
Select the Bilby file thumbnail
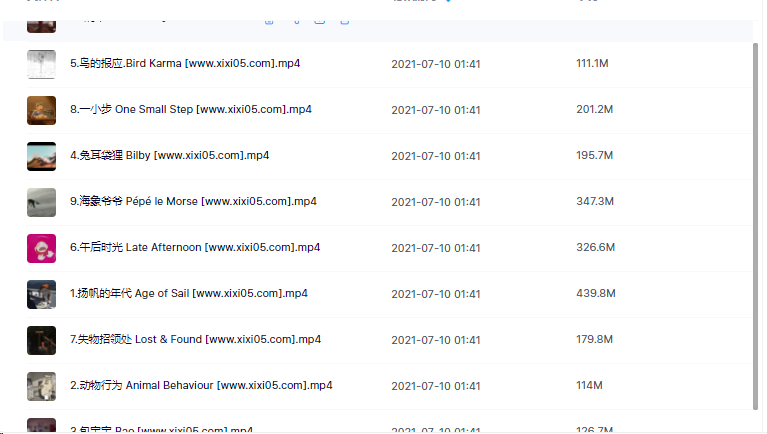(41, 156)
